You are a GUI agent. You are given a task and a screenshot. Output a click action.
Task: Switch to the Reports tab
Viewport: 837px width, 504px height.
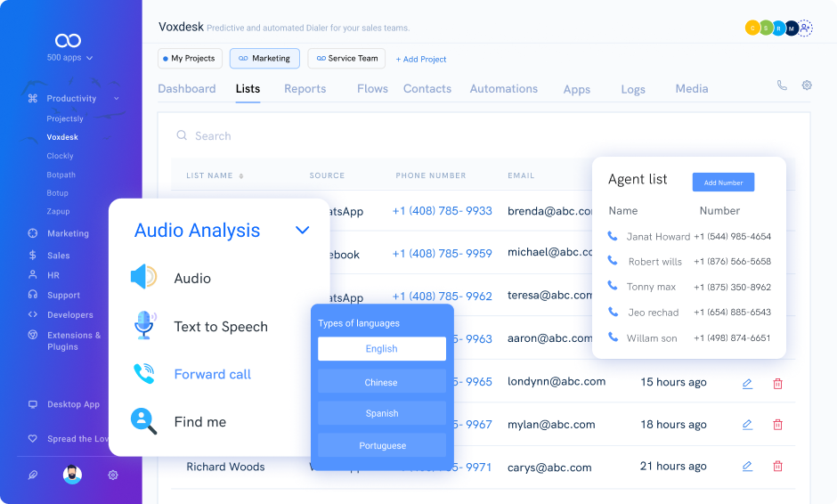coord(305,89)
